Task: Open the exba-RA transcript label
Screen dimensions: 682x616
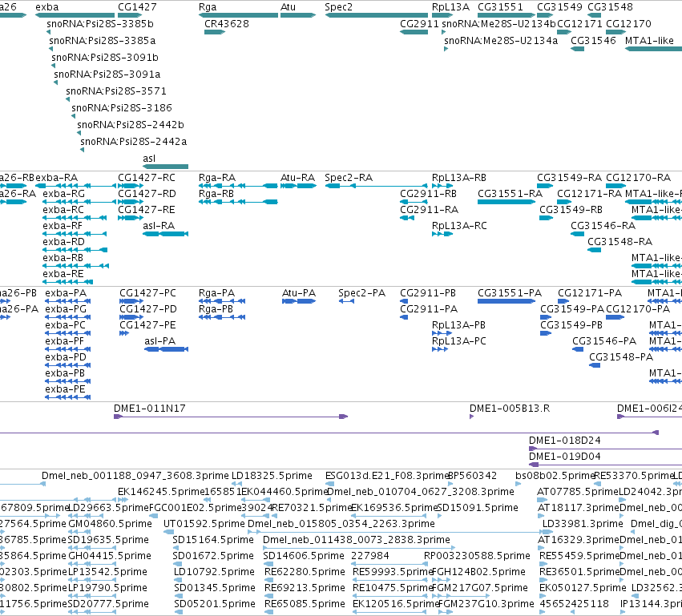Action: point(57,178)
